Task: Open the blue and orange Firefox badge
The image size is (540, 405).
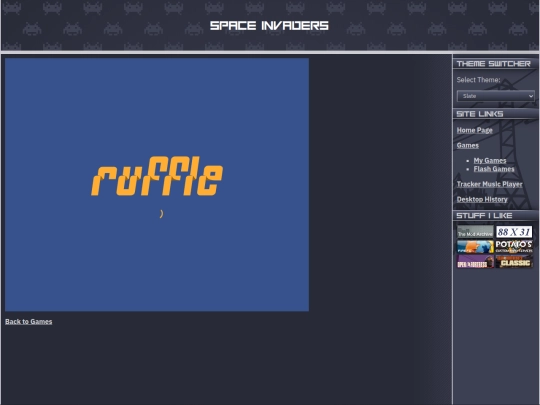Action: point(475,247)
